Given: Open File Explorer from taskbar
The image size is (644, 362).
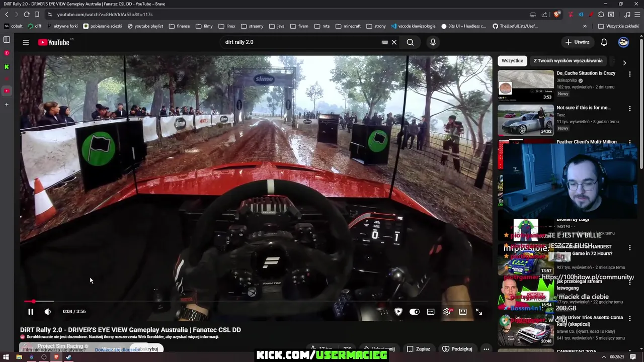Looking at the screenshot, I should coord(19,357).
